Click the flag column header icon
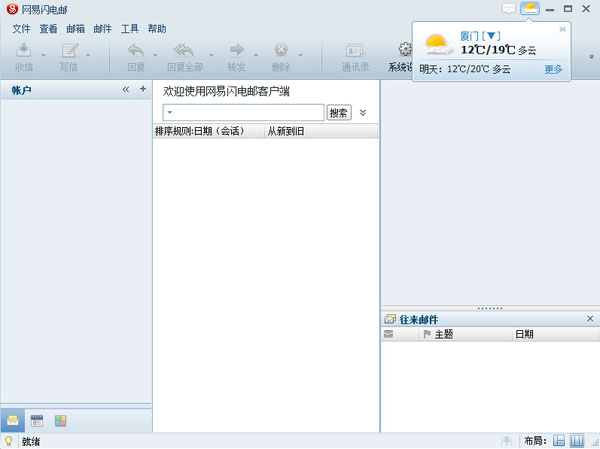600x449 pixels. pos(427,334)
